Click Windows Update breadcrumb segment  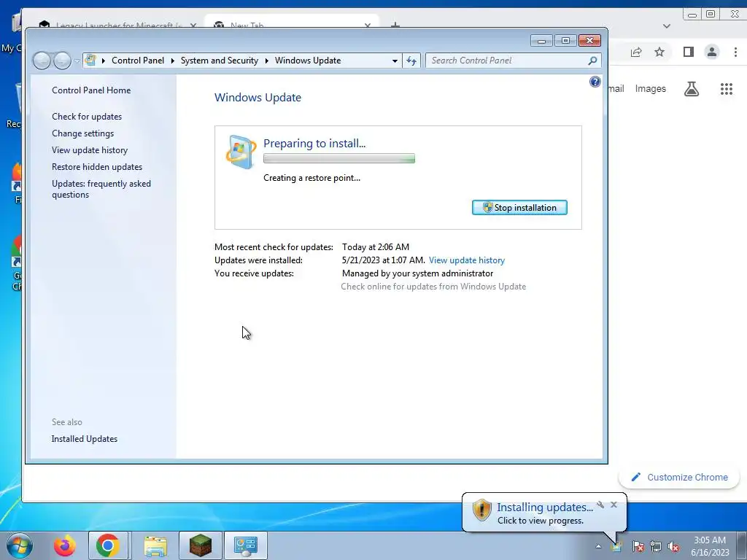tap(308, 61)
